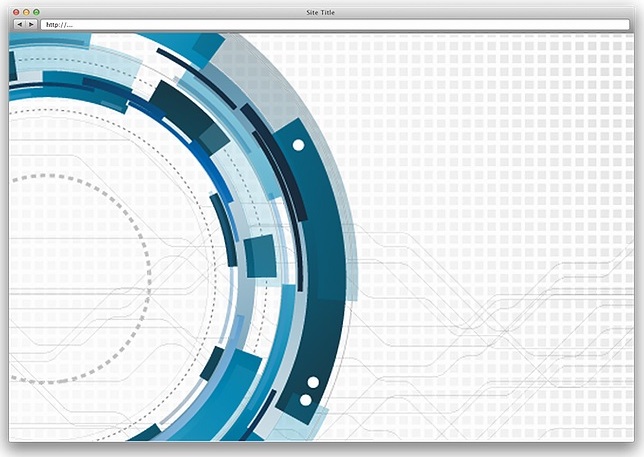Maximize the window with the green button
Viewport: 644px width, 457px height.
[x=36, y=12]
